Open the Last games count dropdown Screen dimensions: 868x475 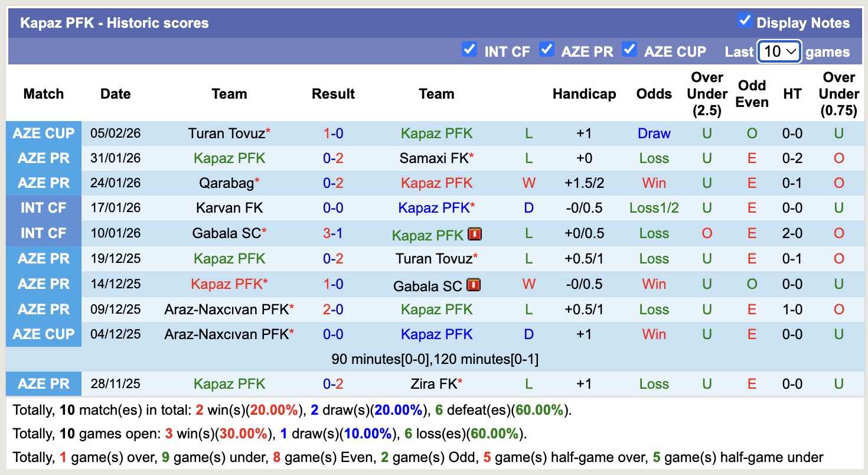click(x=779, y=51)
